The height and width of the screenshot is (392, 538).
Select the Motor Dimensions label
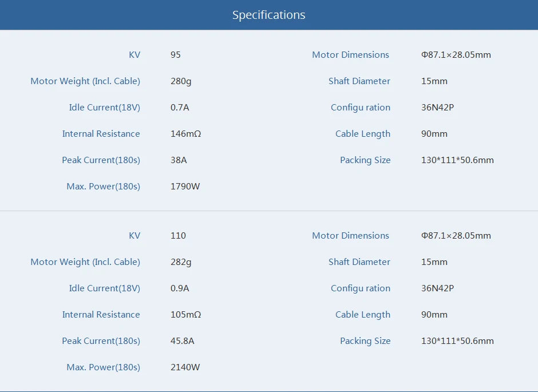click(x=350, y=55)
